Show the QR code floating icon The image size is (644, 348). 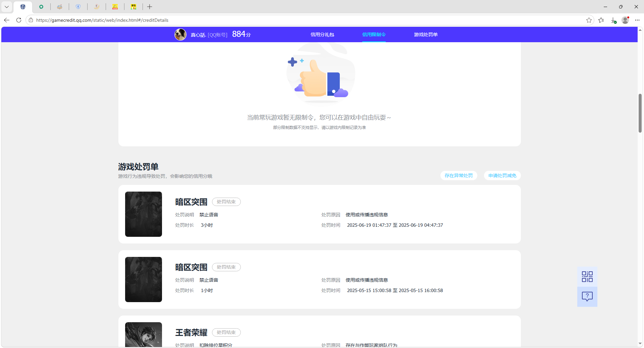(x=587, y=277)
